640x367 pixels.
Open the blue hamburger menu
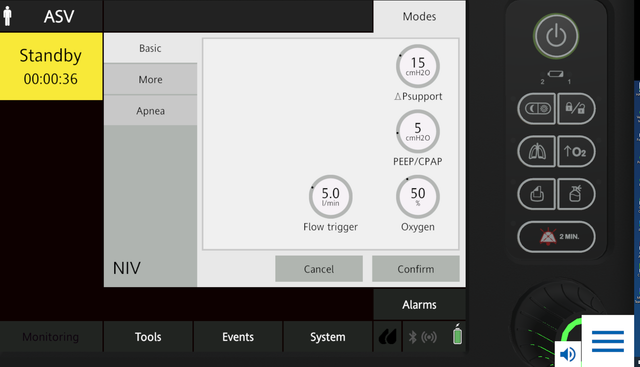[x=608, y=341]
